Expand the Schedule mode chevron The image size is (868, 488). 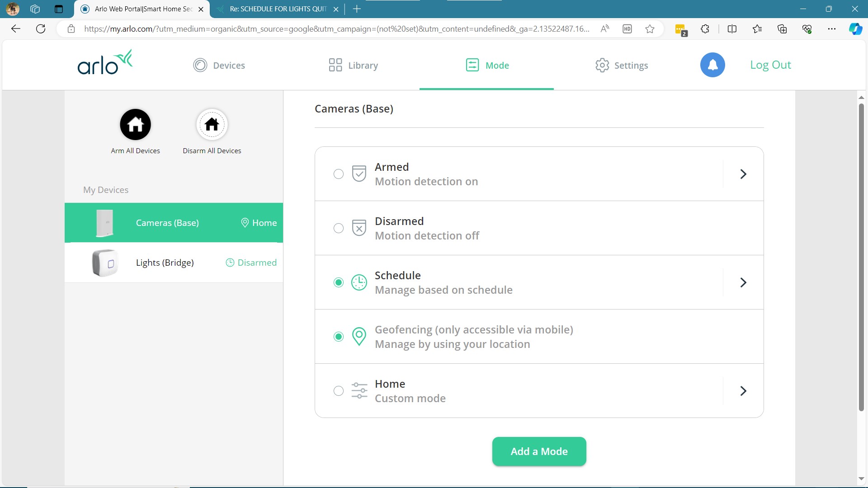[x=743, y=282]
